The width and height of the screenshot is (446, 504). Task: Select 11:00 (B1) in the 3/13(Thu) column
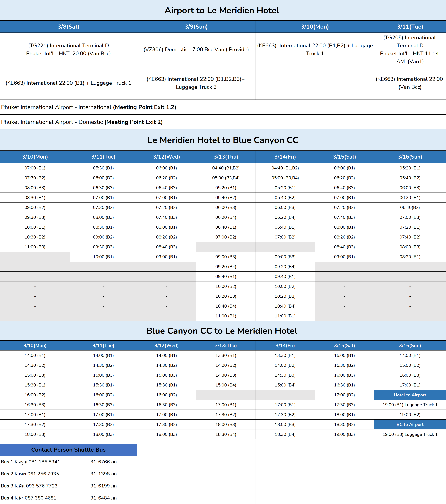(x=226, y=316)
